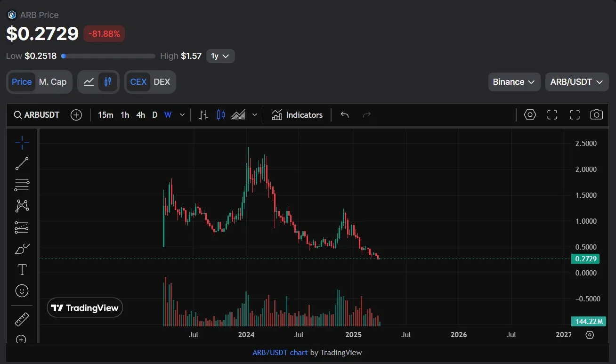
Task: Switch to M. Cap view
Action: click(x=52, y=82)
